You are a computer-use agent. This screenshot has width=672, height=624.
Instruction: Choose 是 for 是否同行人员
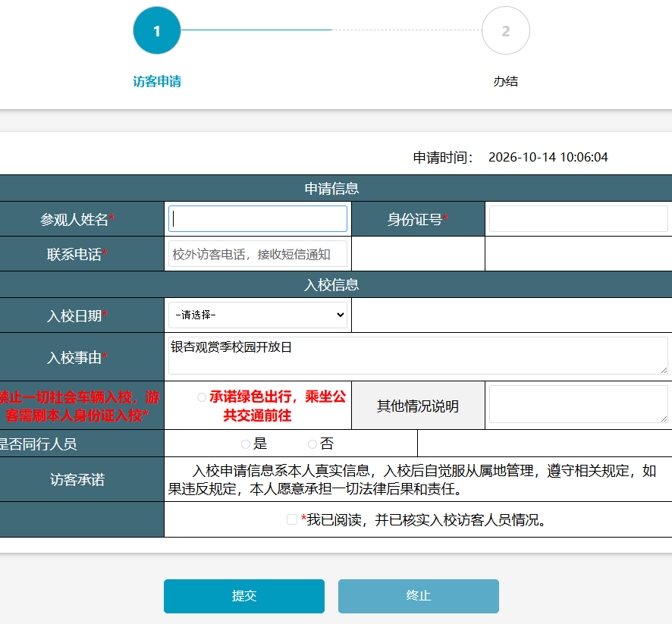246,444
